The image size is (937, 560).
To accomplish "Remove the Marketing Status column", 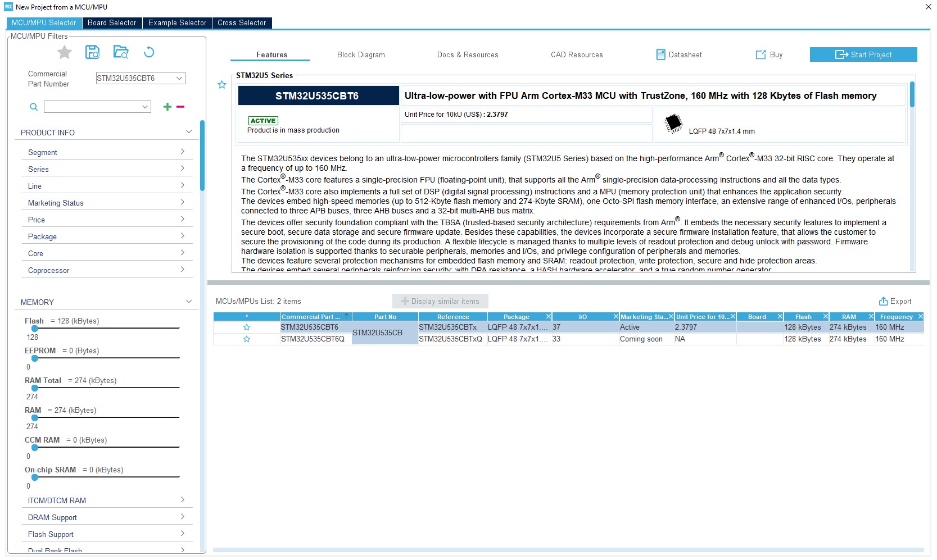I will click(x=671, y=317).
